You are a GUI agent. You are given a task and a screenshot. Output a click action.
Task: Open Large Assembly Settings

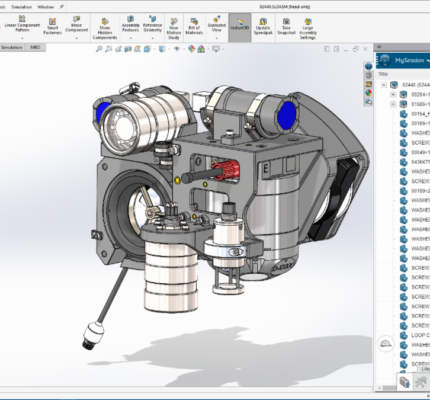[x=308, y=29]
